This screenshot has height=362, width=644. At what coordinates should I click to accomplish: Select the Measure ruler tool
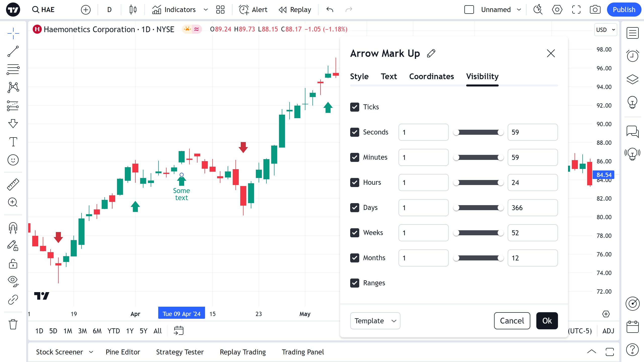(x=13, y=184)
